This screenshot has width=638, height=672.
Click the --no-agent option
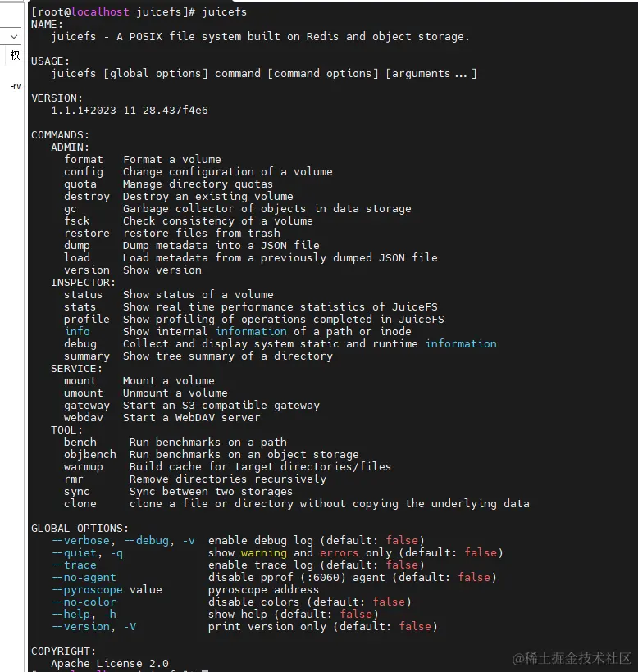tap(84, 578)
